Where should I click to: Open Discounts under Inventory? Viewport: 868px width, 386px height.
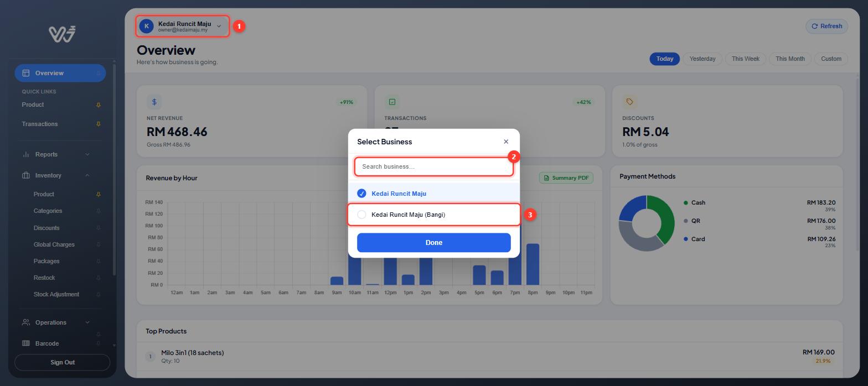coord(46,228)
